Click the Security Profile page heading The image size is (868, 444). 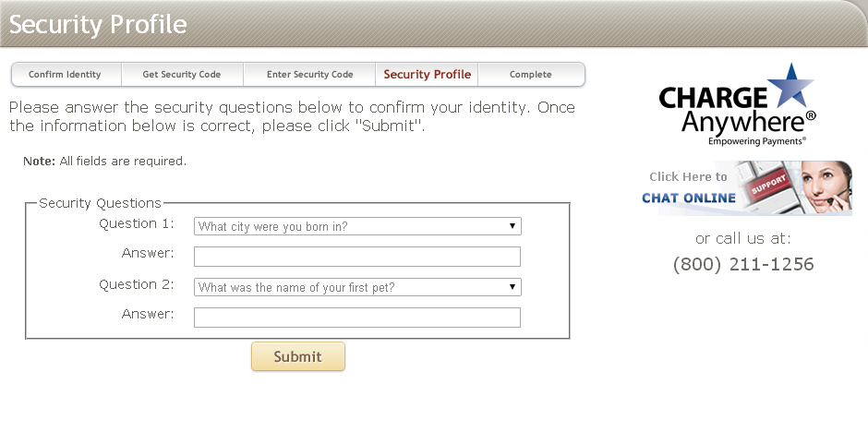98,24
